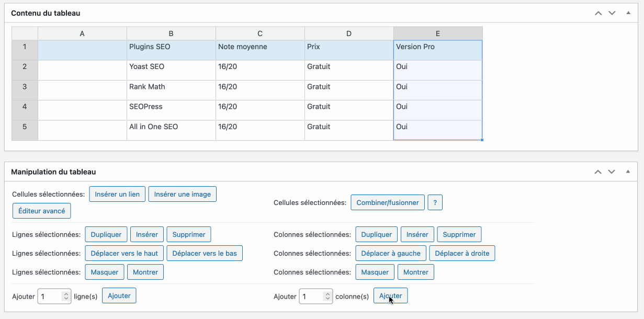Insérer a column via Colonnes sélectionnées

pos(417,234)
